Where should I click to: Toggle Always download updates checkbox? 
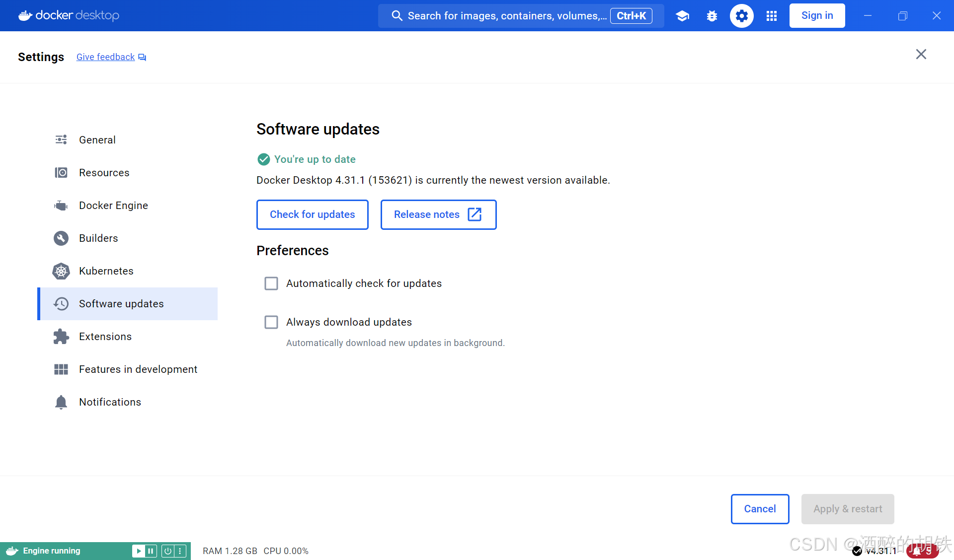point(271,322)
